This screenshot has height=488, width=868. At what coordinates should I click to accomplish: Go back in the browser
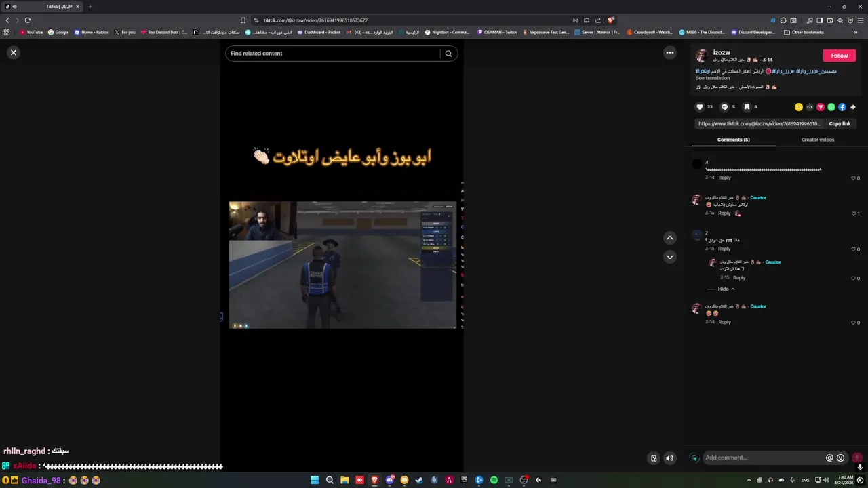pos(7,20)
